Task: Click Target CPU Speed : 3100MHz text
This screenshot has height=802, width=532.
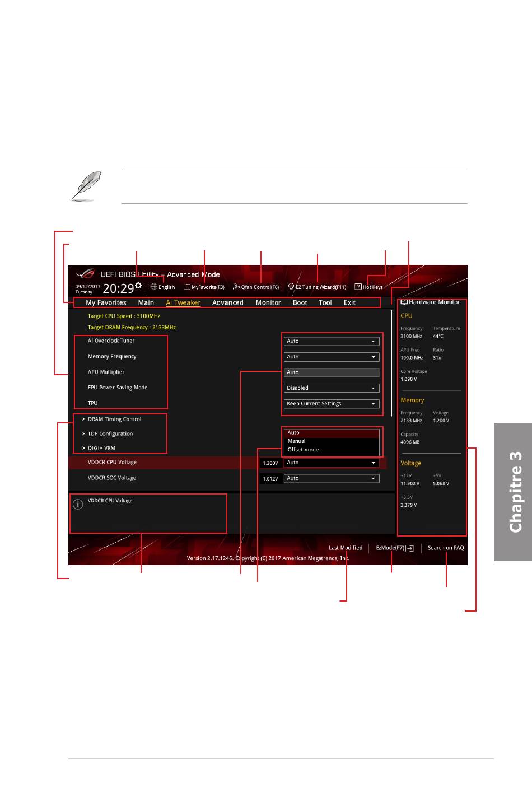Action: coord(124,316)
